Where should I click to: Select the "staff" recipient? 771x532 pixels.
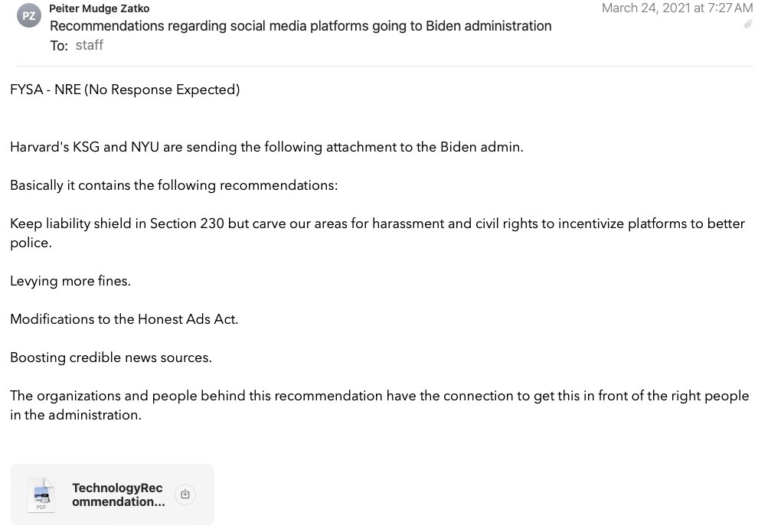click(x=89, y=45)
